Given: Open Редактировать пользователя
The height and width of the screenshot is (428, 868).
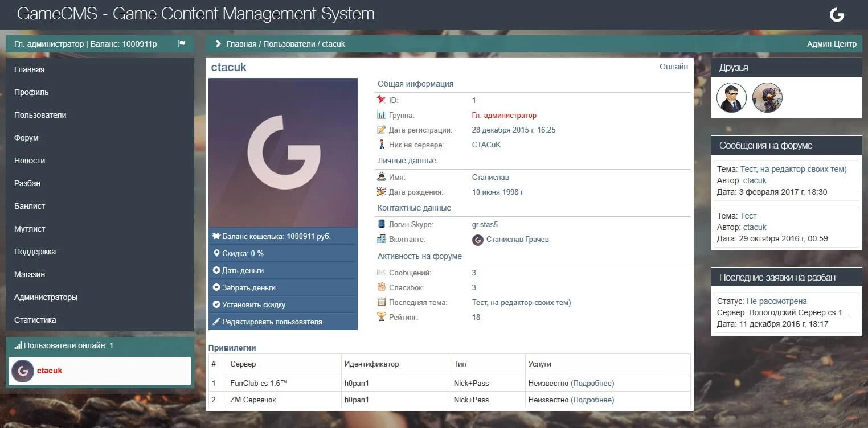Looking at the screenshot, I should click(x=272, y=322).
